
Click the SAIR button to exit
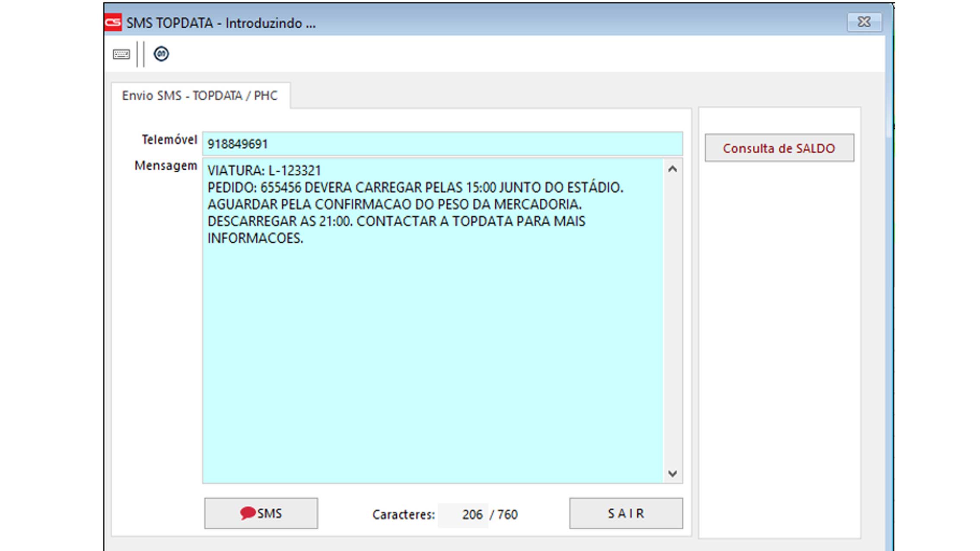[626, 513]
